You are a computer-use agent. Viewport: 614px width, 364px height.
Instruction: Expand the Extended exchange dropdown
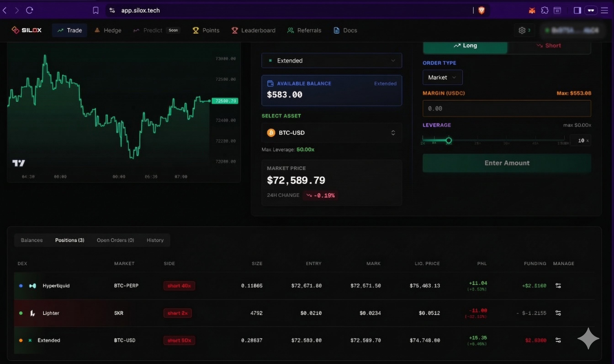332,61
